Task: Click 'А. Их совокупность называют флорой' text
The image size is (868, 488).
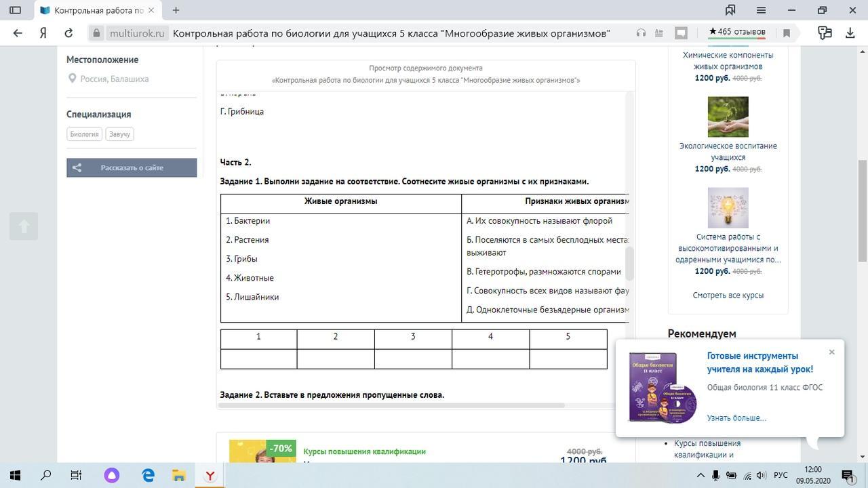Action: click(x=540, y=221)
